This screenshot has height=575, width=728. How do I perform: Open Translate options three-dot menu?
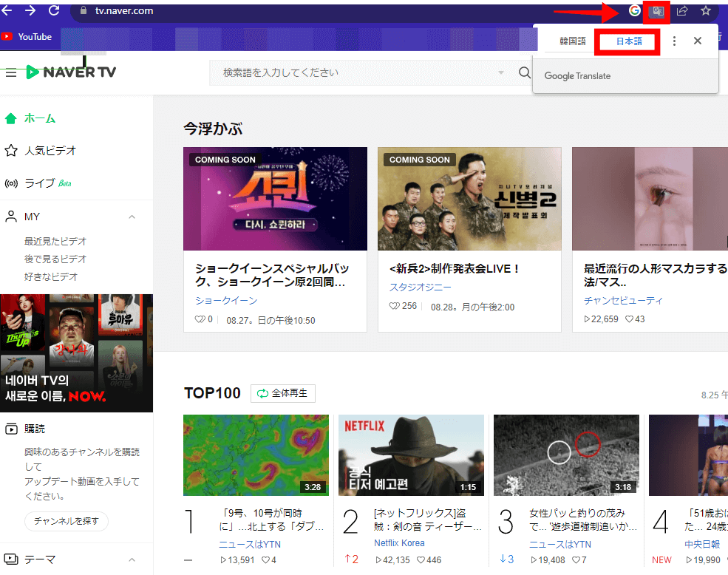[674, 41]
